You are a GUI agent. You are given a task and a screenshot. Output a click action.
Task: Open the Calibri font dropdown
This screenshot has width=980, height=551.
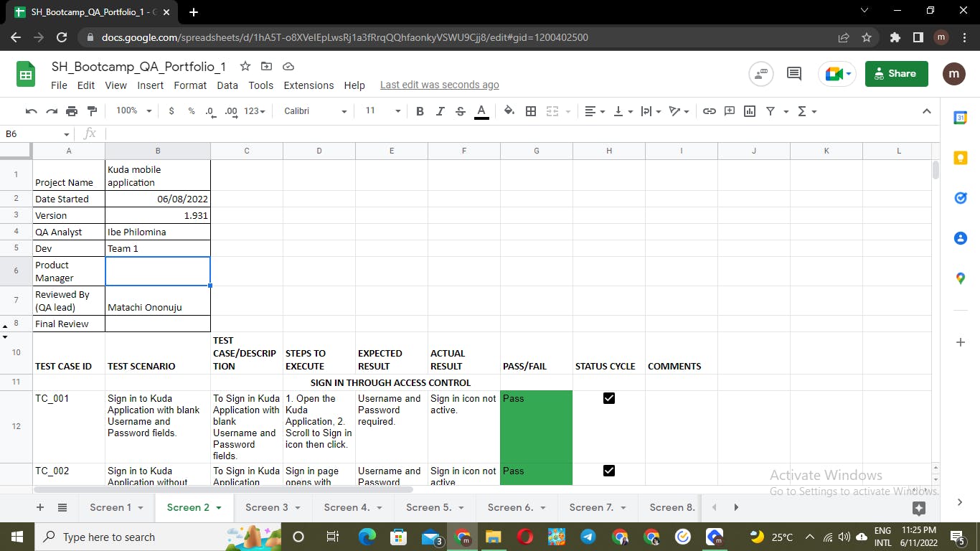tap(315, 111)
